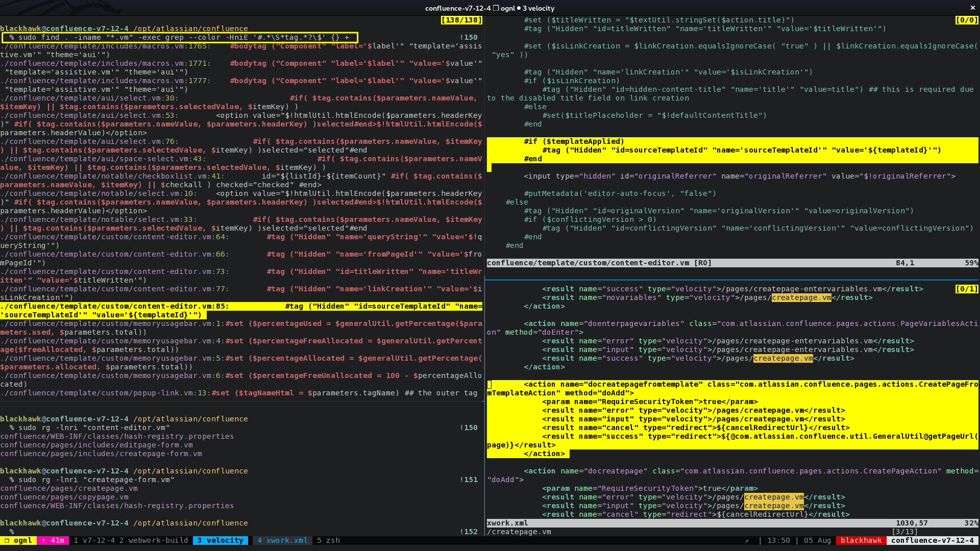Click the [0/0] indicator in top right pane
Image resolution: width=980 pixels, height=551 pixels.
coord(967,20)
